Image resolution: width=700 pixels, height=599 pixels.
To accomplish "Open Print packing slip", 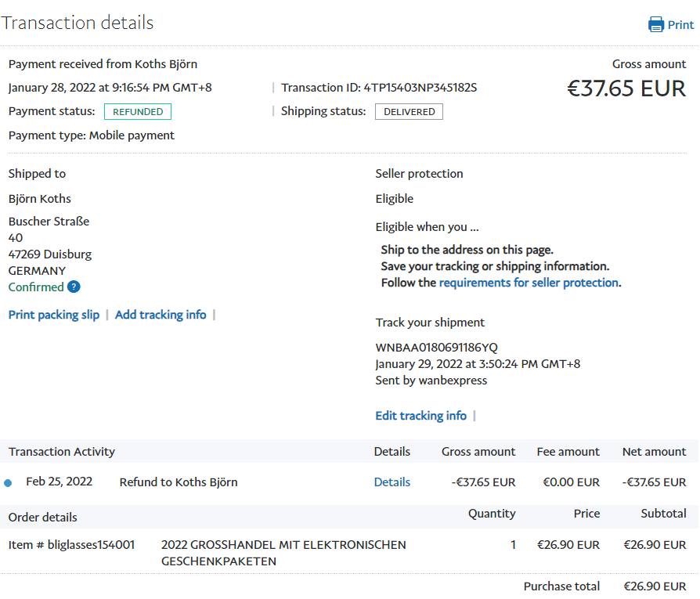I will (54, 315).
